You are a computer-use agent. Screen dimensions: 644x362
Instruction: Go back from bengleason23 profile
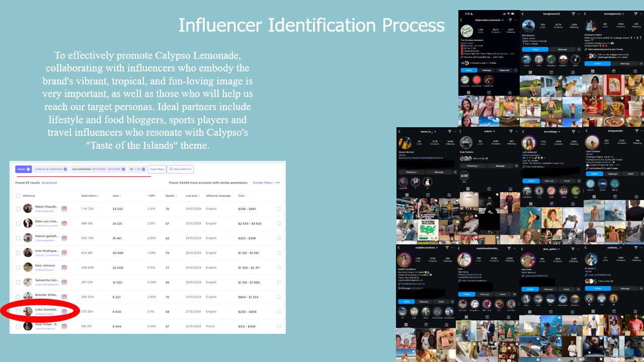(523, 14)
